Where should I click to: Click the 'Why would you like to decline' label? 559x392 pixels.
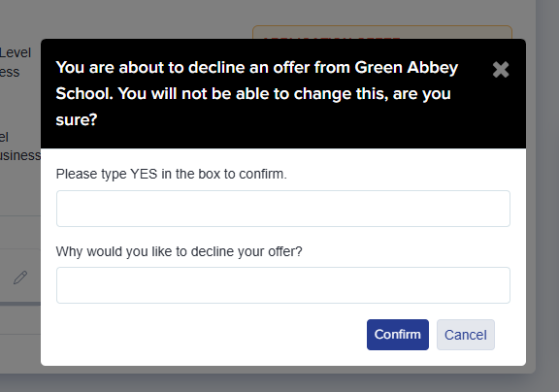[x=179, y=251]
